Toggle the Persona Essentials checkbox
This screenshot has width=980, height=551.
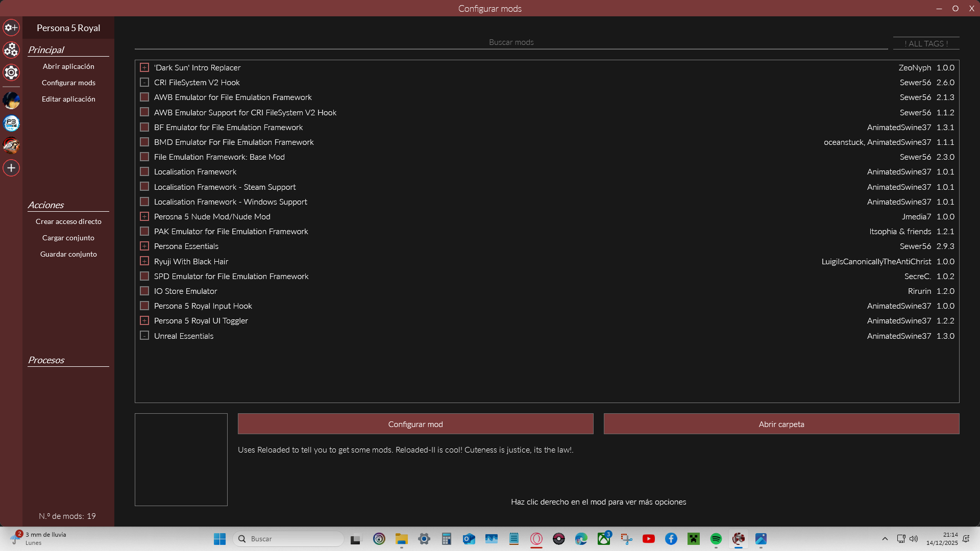point(144,246)
